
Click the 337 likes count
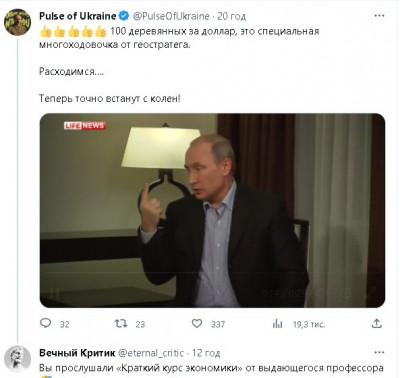tap(218, 324)
